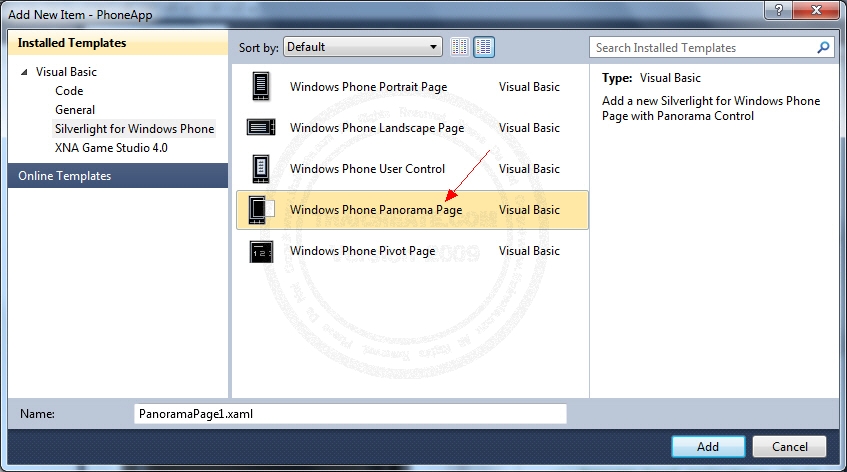Screen dimensions: 847x472
Task: Choose Windows Phone Pivot Page text
Action: click(x=362, y=251)
